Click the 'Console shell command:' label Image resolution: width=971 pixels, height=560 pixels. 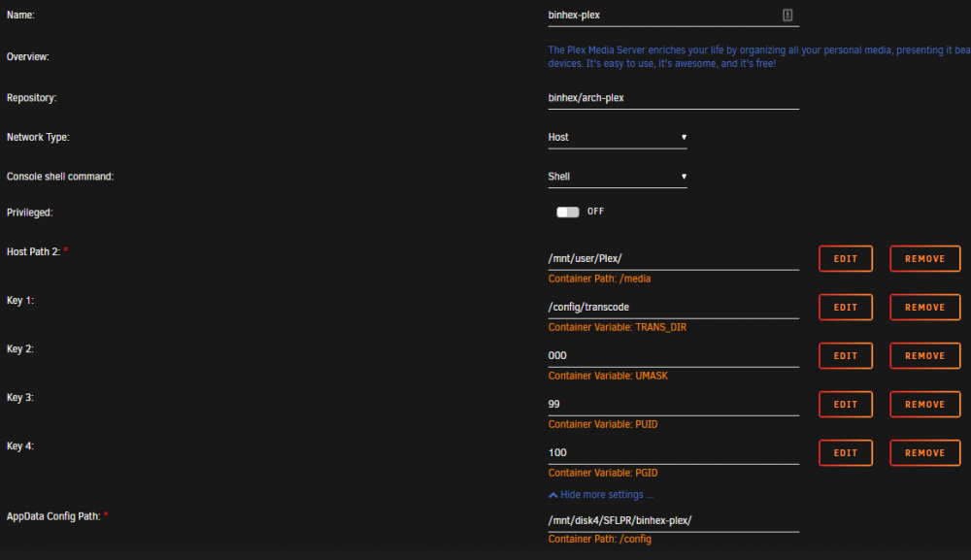click(x=60, y=177)
